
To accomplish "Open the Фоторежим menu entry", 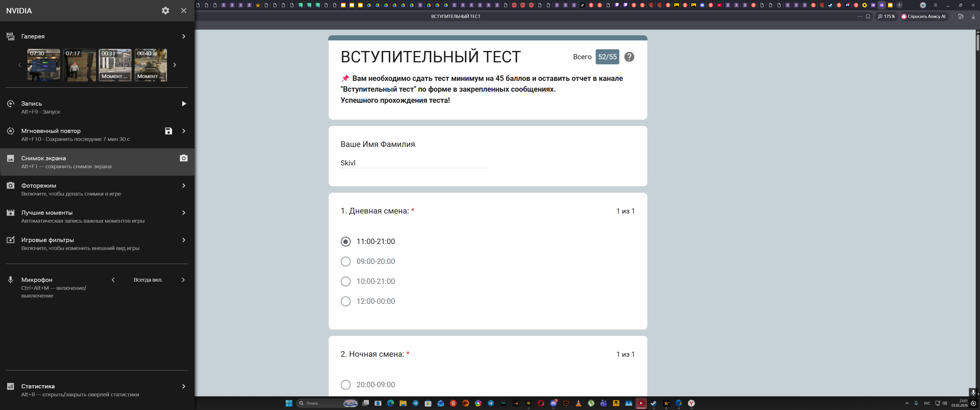I will 39,186.
